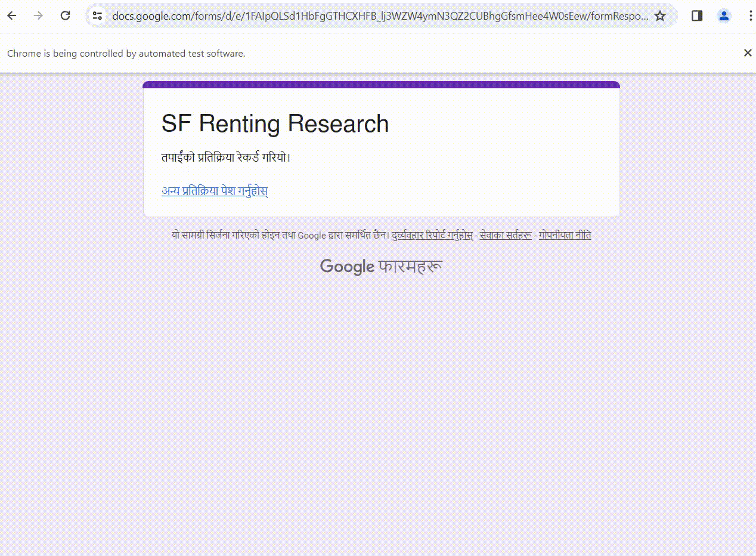Click the यो सामग्री सिर्जना disclaimer text
This screenshot has height=556, width=756.
[280, 235]
